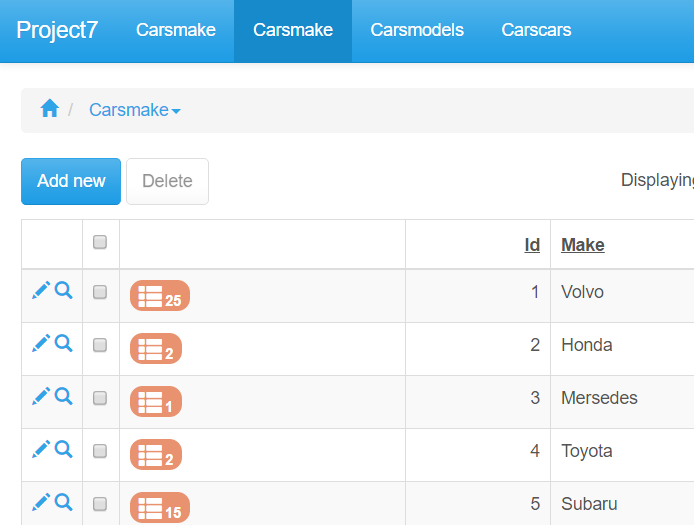Open Toyota details list badge
This screenshot has width=694, height=525.
156,454
